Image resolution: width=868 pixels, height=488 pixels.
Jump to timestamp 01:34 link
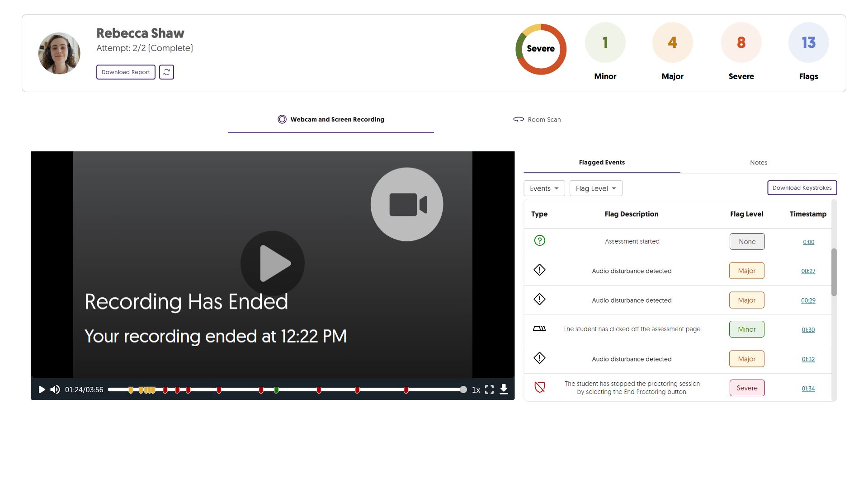(x=808, y=389)
